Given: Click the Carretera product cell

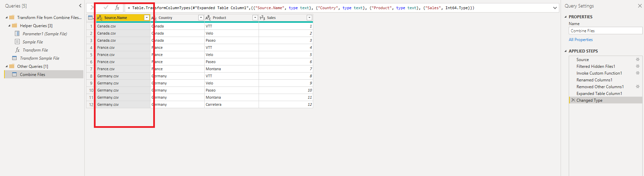Looking at the screenshot, I should pos(232,104).
